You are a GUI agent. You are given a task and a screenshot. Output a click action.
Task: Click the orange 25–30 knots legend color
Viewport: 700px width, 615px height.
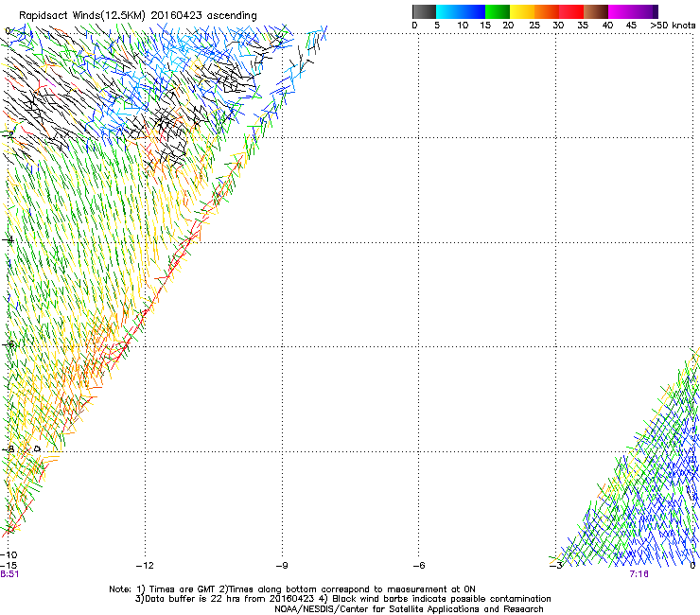547,11
